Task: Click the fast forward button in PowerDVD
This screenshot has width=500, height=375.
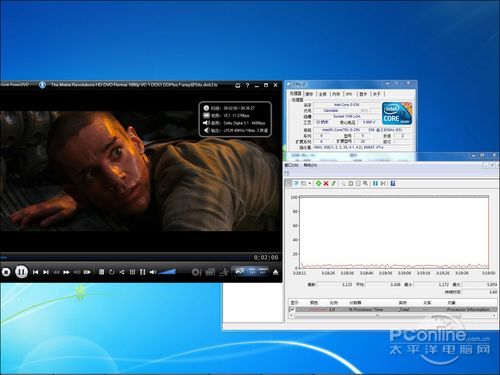Action: 67,272
